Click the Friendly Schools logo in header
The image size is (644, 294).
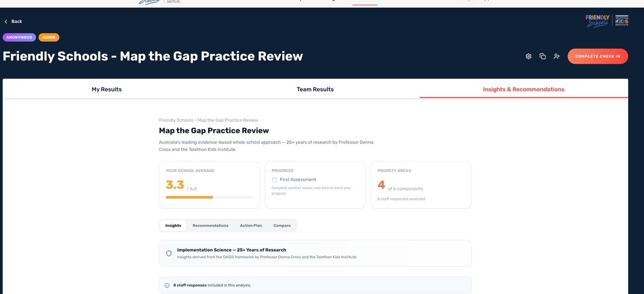coord(598,21)
